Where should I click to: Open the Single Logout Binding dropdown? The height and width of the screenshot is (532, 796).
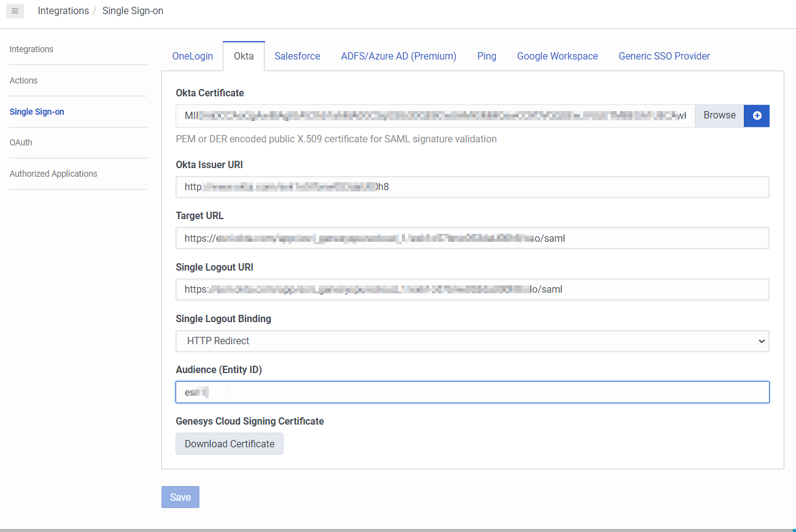472,341
